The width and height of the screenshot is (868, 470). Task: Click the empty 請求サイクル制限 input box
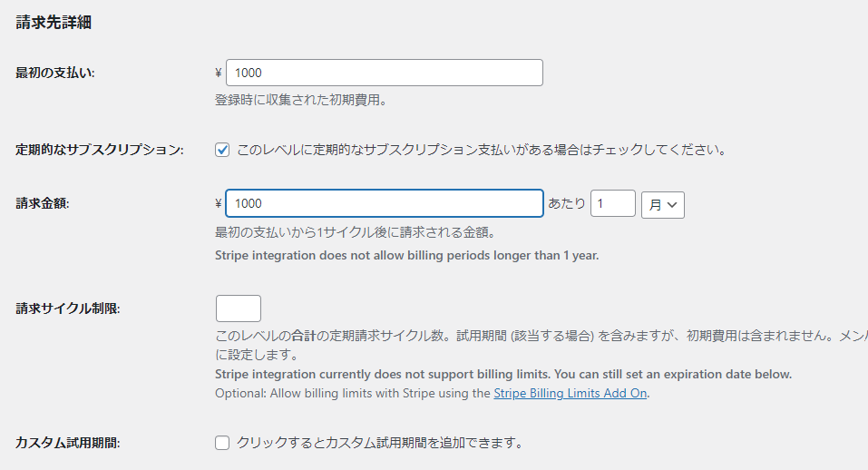pos(239,308)
